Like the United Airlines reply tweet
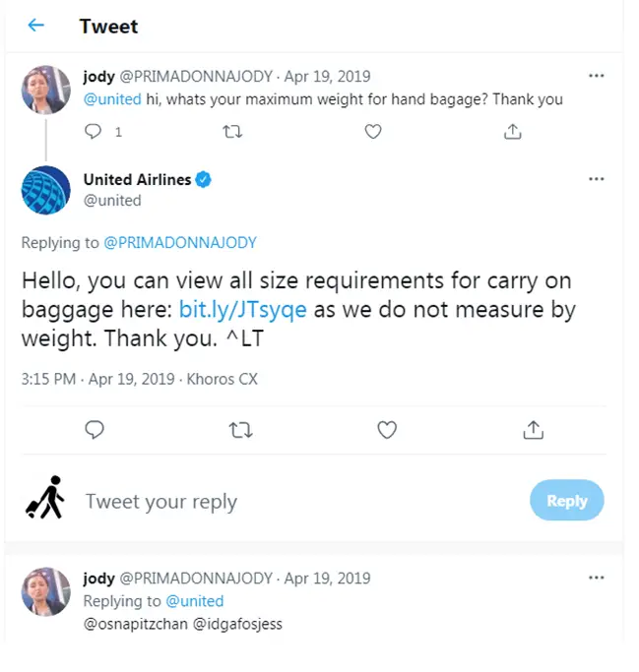This screenshot has width=639, height=672. pos(387,430)
